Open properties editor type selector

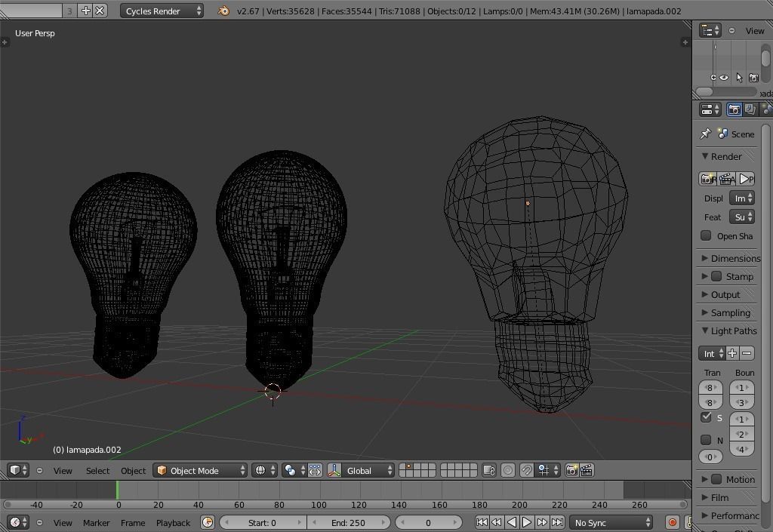(x=710, y=109)
